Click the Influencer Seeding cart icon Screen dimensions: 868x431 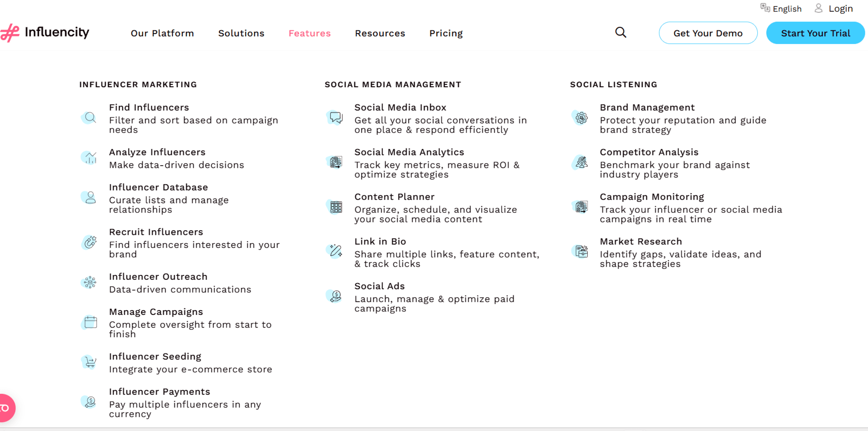[90, 362]
